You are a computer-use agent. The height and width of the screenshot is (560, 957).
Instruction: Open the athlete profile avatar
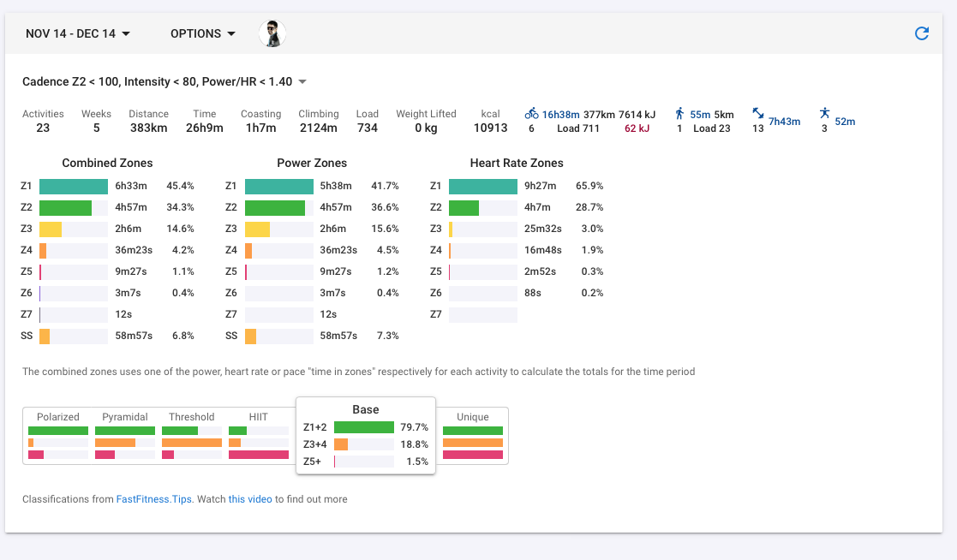click(x=272, y=33)
